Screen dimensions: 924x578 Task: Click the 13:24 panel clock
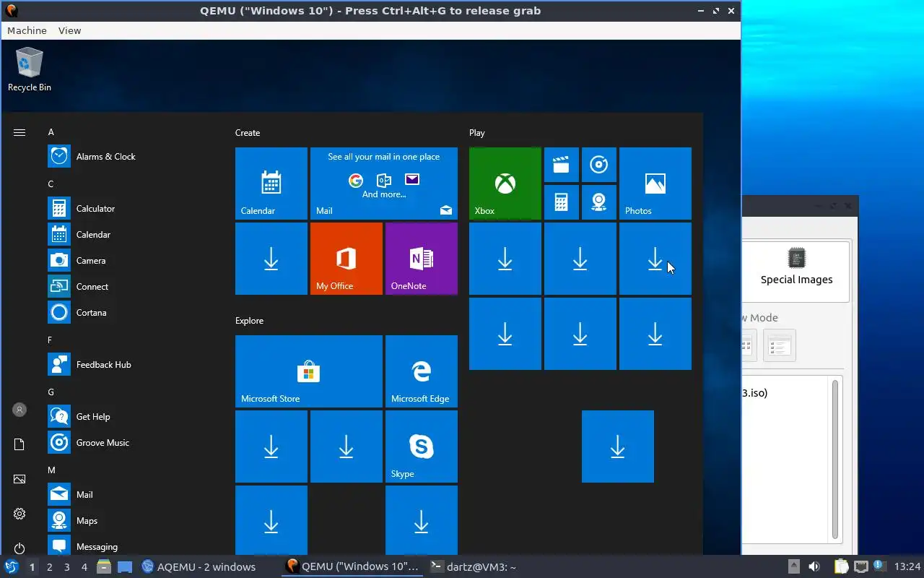[x=907, y=567]
